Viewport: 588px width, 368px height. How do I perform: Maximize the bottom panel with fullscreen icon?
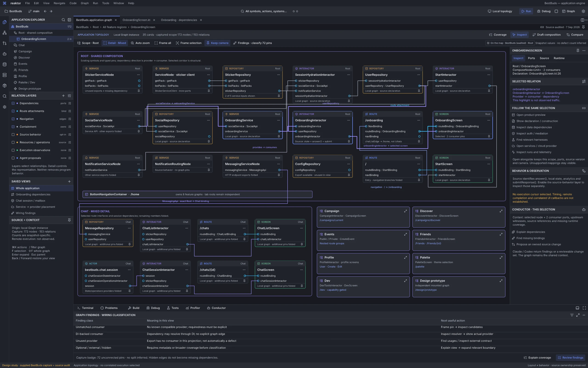point(584,308)
